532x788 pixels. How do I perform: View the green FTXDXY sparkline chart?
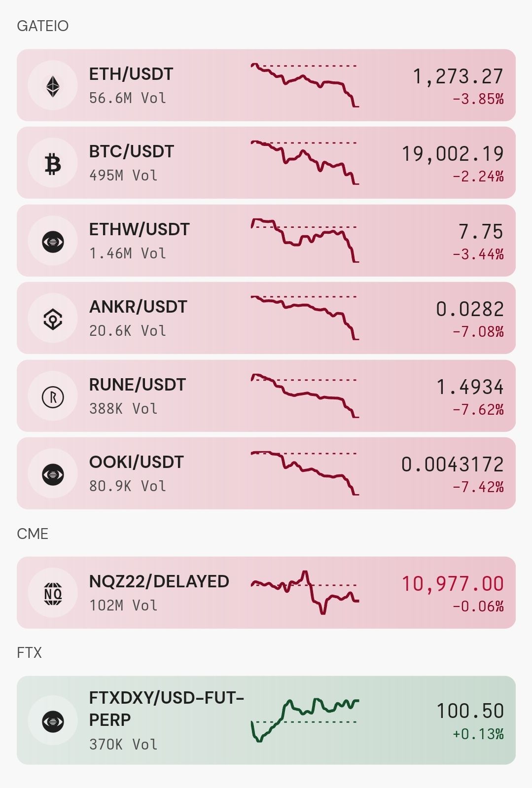(305, 720)
